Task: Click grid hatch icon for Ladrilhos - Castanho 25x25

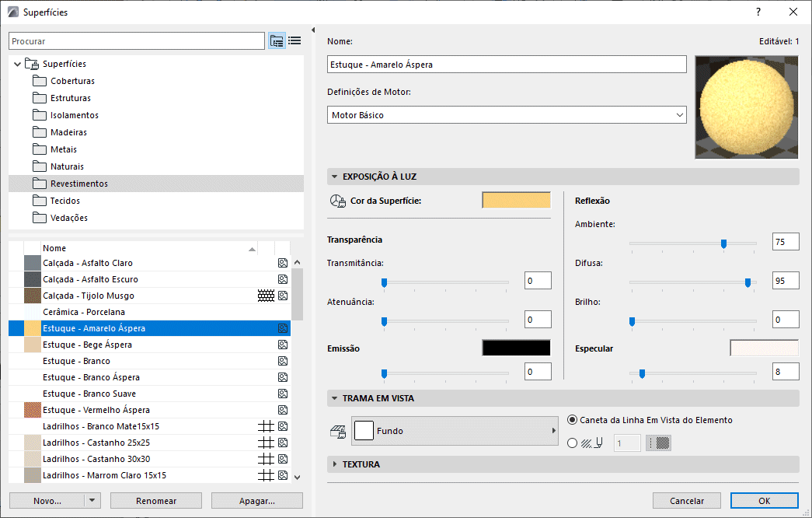Action: (267, 443)
